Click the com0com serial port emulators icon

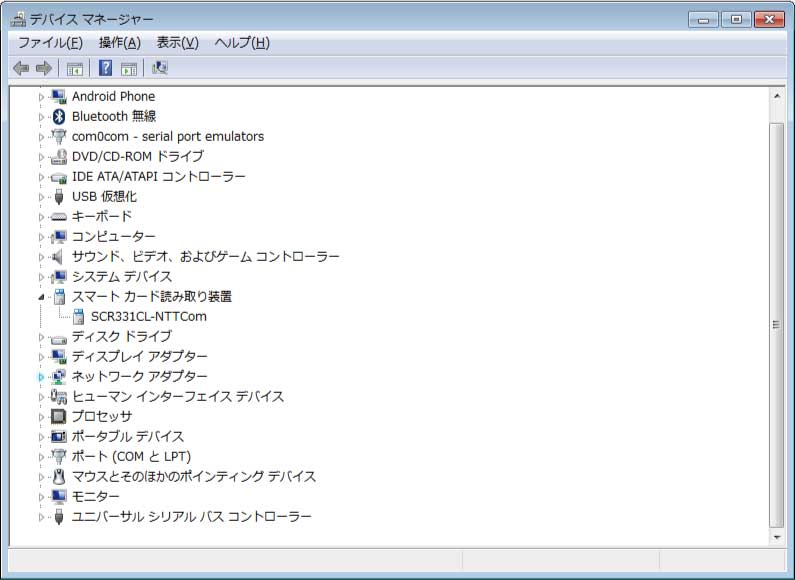[59, 136]
